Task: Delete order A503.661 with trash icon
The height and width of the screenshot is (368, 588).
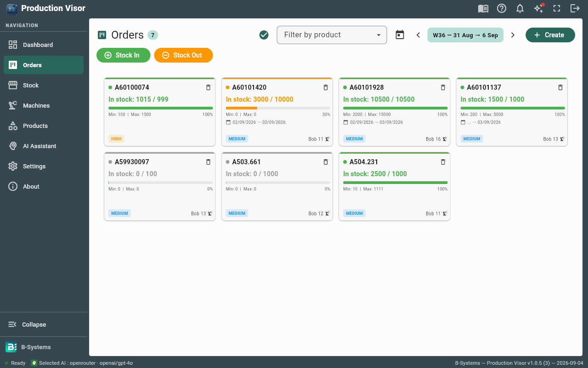Action: (326, 162)
